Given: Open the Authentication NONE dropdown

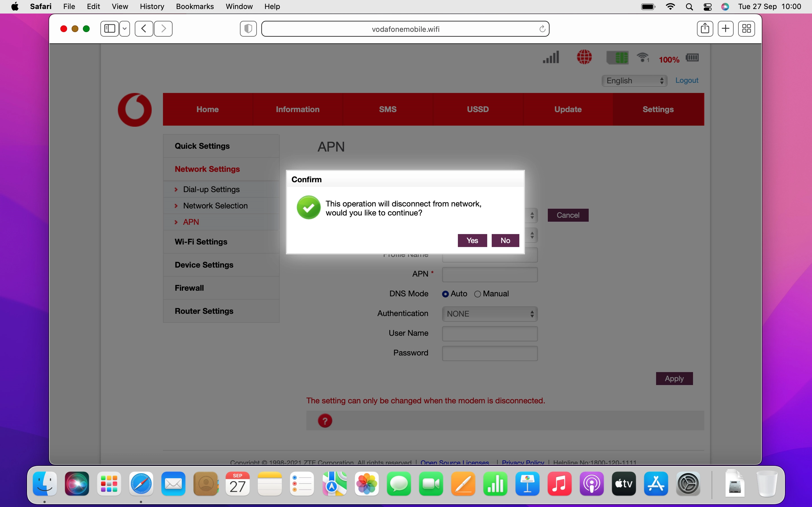Looking at the screenshot, I should [489, 313].
